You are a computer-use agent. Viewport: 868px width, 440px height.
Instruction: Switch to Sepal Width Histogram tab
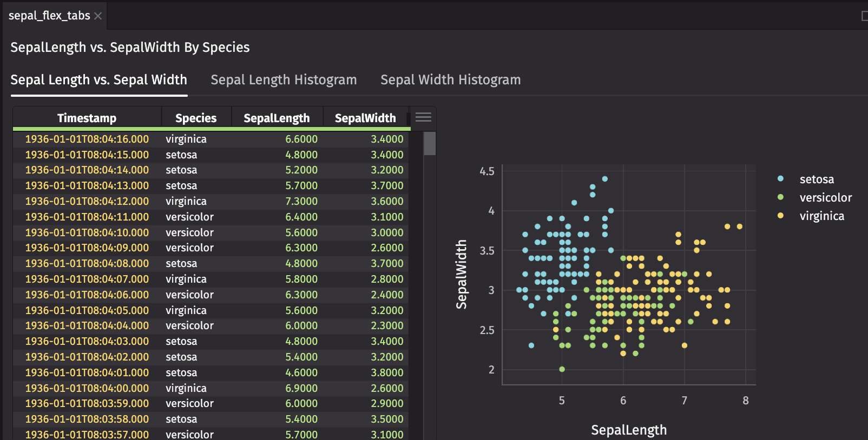450,80
